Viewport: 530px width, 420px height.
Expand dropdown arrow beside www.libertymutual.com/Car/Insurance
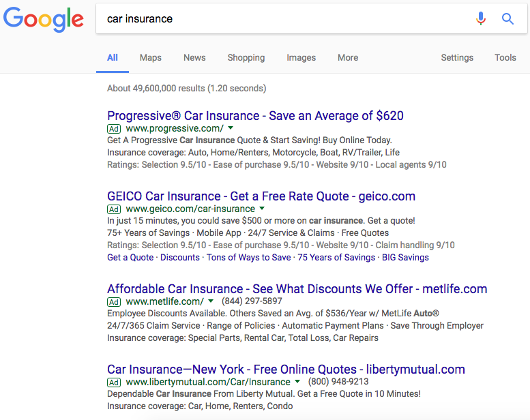[297, 382]
